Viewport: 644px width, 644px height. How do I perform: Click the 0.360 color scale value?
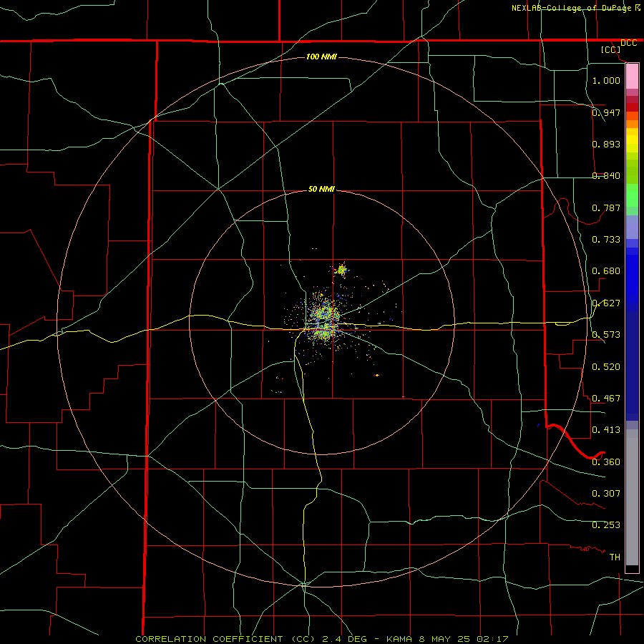(x=606, y=462)
